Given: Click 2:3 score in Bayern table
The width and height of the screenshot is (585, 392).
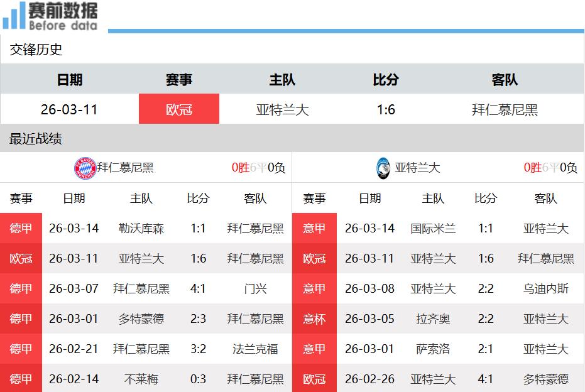Looking at the screenshot, I should pyautogui.click(x=198, y=319).
